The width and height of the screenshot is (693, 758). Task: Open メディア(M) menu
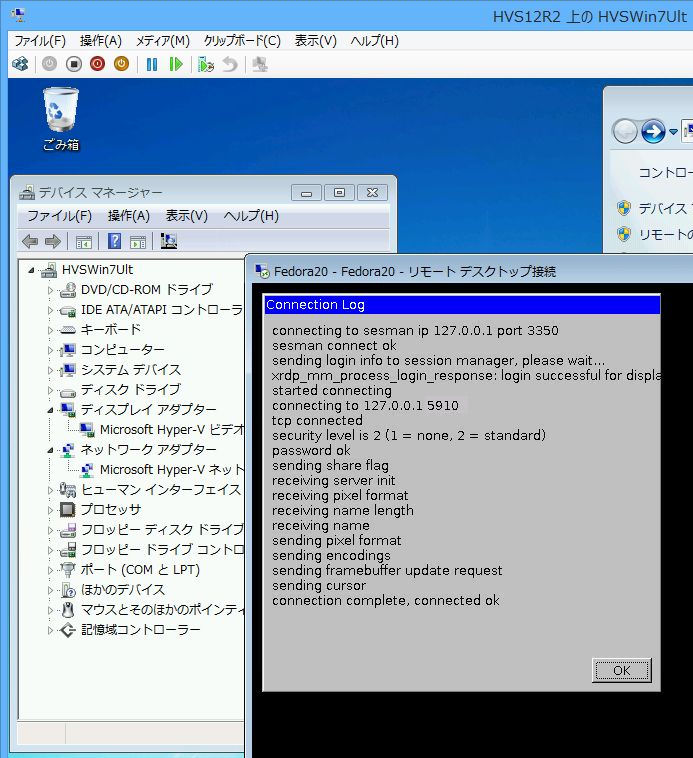click(x=163, y=41)
